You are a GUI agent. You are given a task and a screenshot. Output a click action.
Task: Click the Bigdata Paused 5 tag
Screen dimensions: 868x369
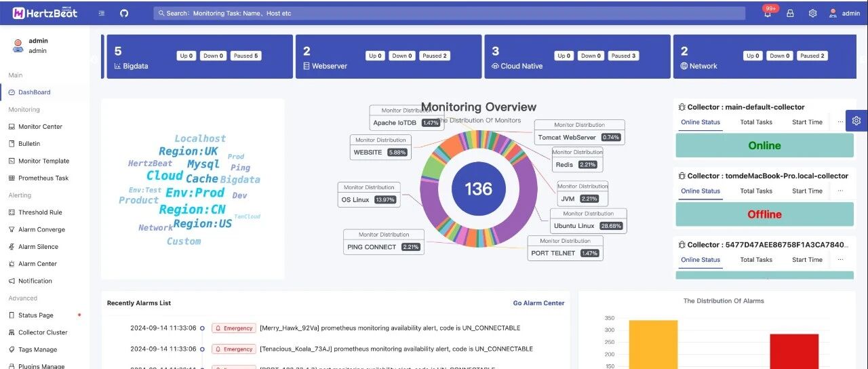[245, 56]
